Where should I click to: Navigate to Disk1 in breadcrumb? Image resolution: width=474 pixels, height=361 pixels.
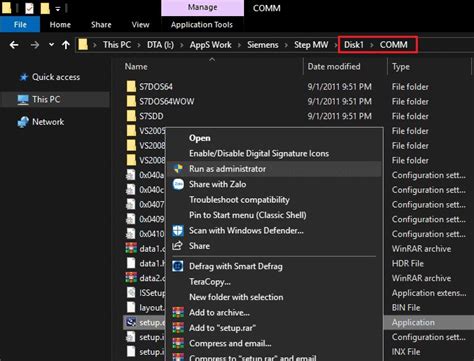(354, 45)
